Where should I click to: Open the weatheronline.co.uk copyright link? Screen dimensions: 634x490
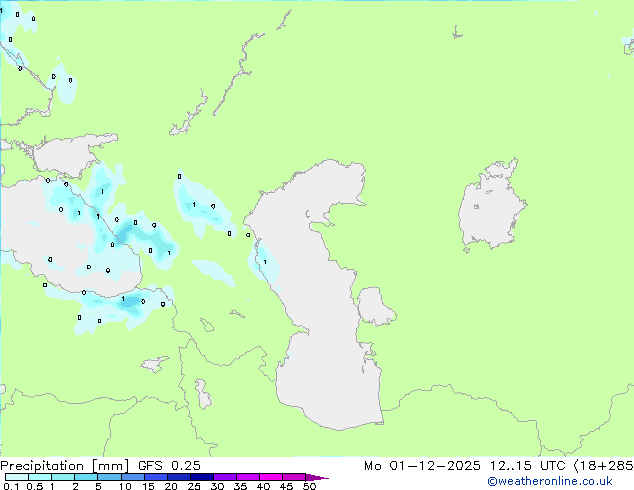pos(550,481)
